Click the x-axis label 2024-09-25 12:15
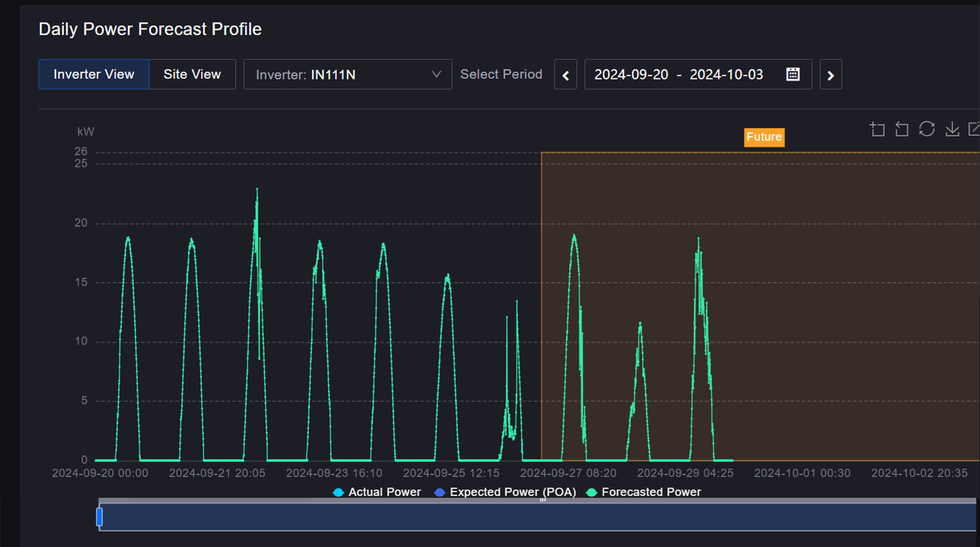 point(451,473)
